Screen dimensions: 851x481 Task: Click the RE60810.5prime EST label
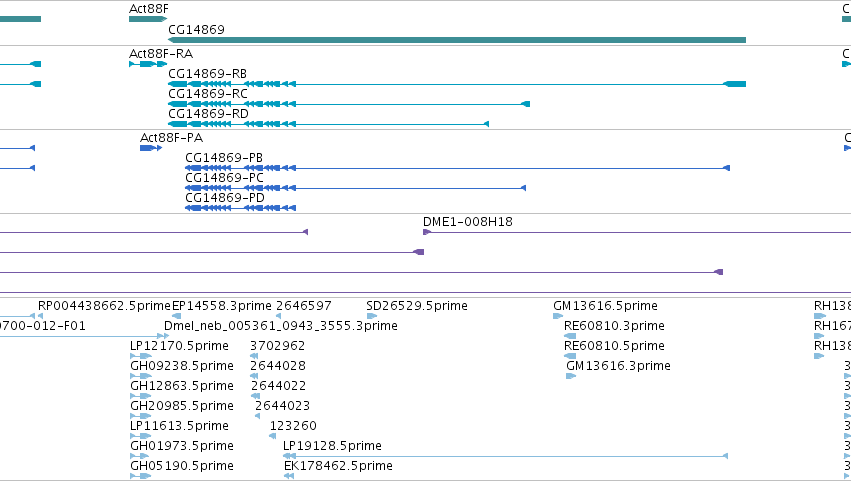614,346
